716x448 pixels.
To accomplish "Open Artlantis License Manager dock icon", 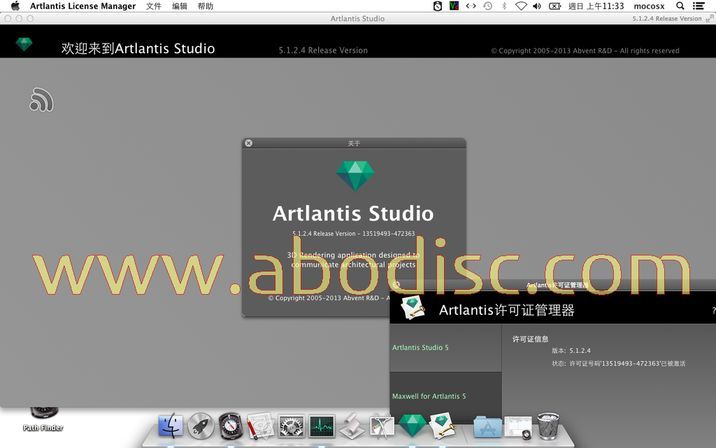I will 441,426.
